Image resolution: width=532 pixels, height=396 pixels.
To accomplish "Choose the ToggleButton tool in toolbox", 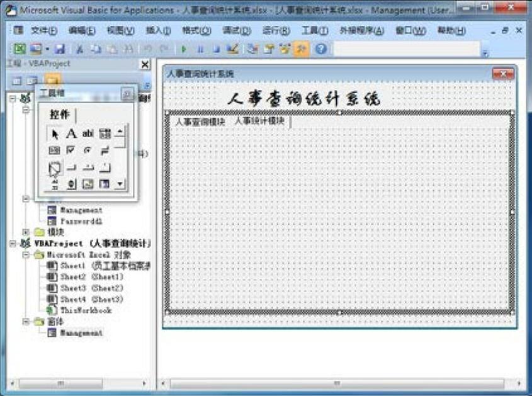I will click(x=105, y=150).
